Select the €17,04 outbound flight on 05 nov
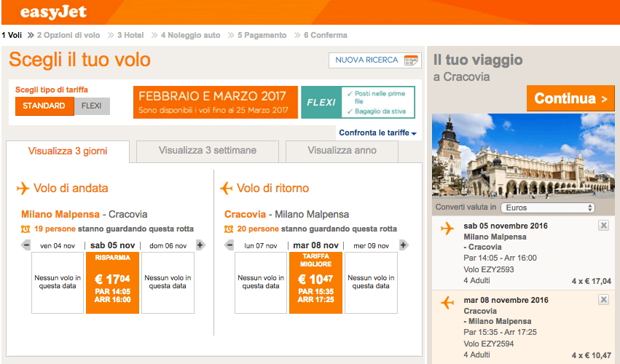 tap(112, 282)
